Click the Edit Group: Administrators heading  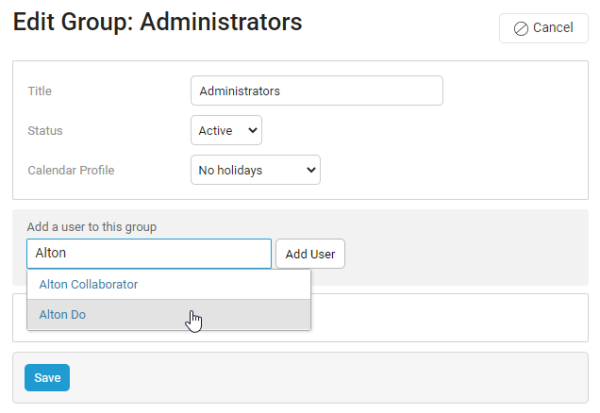[x=157, y=20]
